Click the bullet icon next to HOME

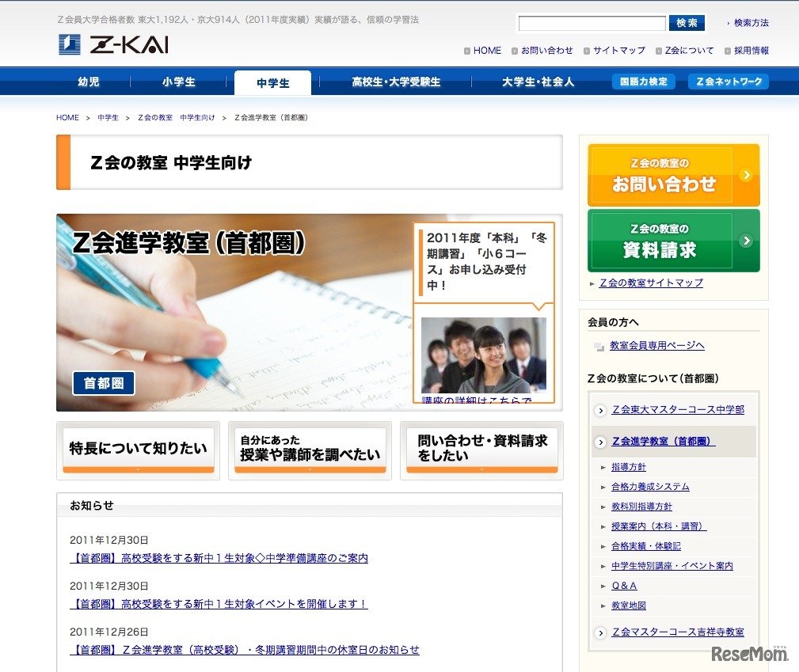466,51
